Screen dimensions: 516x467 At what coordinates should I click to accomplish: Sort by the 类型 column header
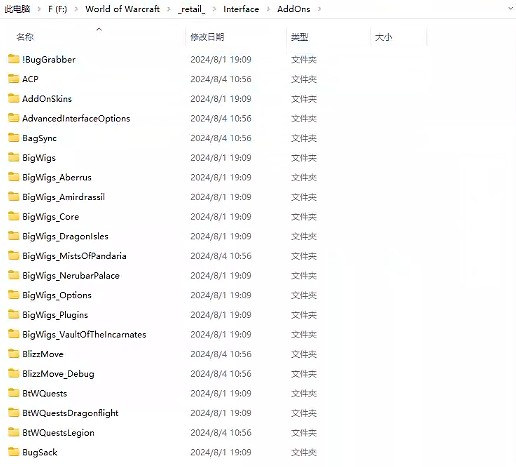(x=299, y=37)
